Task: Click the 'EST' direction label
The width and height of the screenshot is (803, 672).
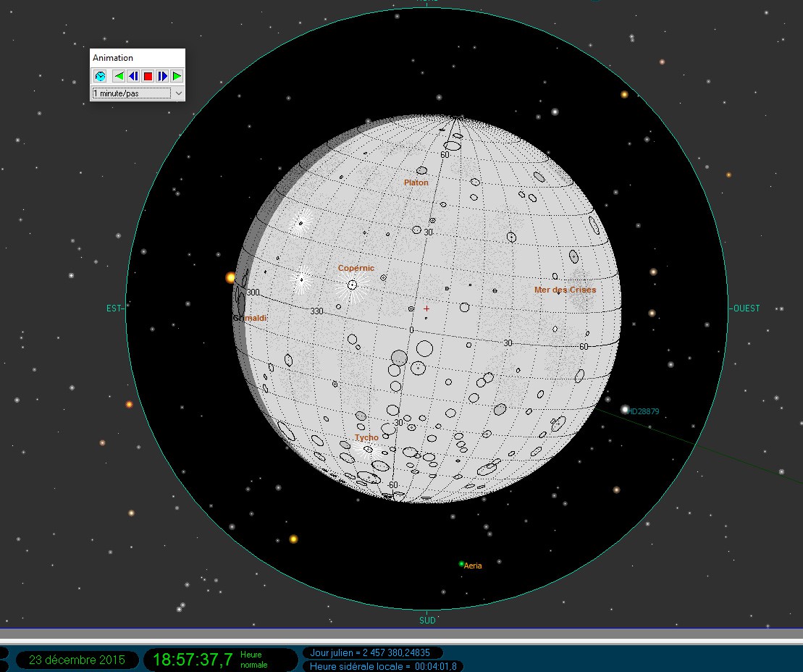Action: pos(114,308)
